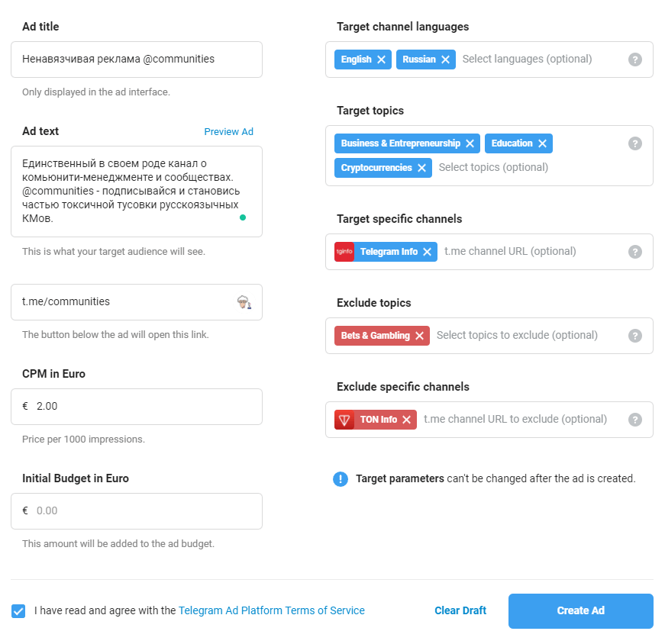Remove the Education topic tag

coord(542,143)
